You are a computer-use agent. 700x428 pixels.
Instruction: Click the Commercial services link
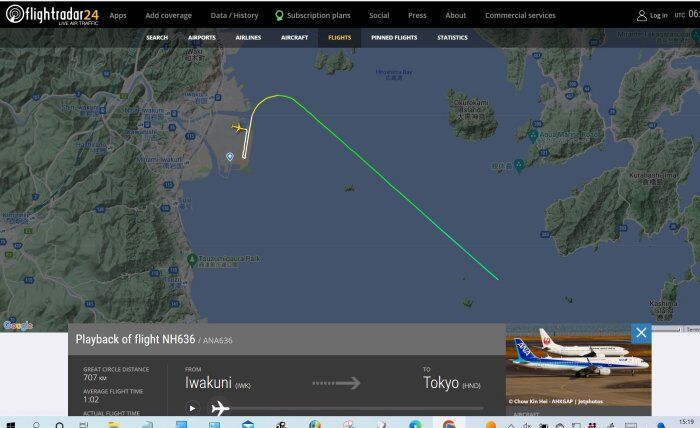tap(520, 15)
